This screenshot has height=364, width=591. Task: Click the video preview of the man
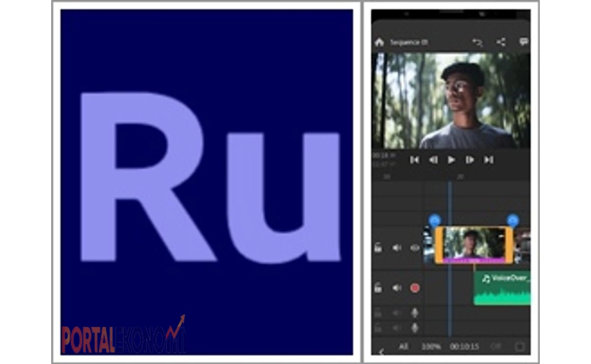[x=451, y=101]
